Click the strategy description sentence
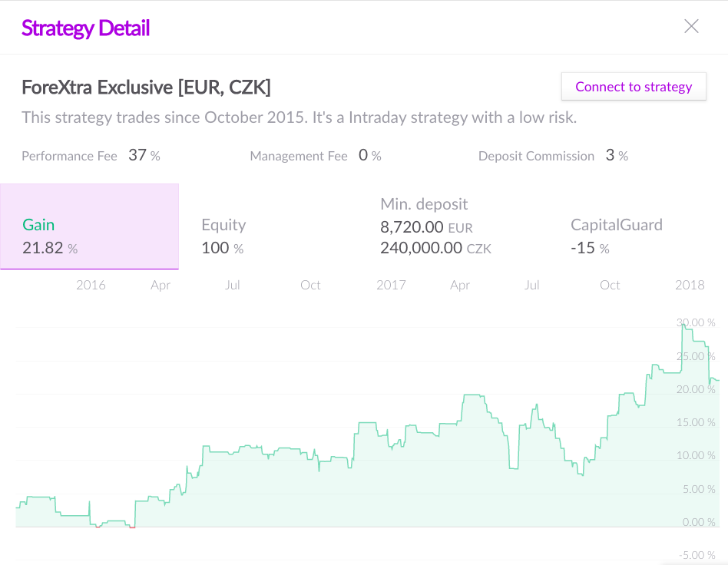 click(x=299, y=117)
